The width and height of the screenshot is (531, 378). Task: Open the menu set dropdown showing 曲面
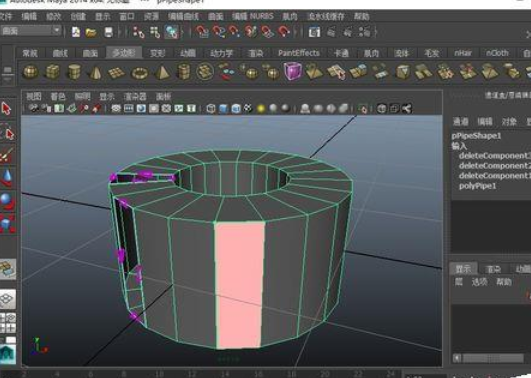tap(31, 31)
